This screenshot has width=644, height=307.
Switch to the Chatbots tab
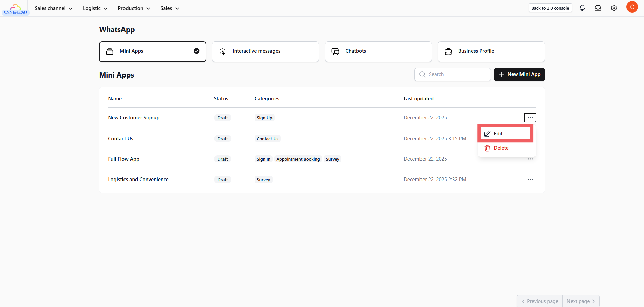pyautogui.click(x=378, y=52)
